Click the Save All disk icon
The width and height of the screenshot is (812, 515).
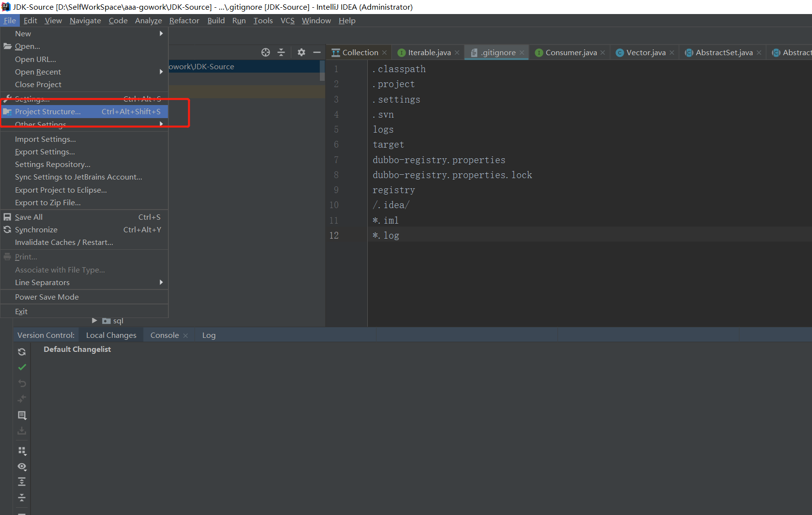click(x=7, y=217)
